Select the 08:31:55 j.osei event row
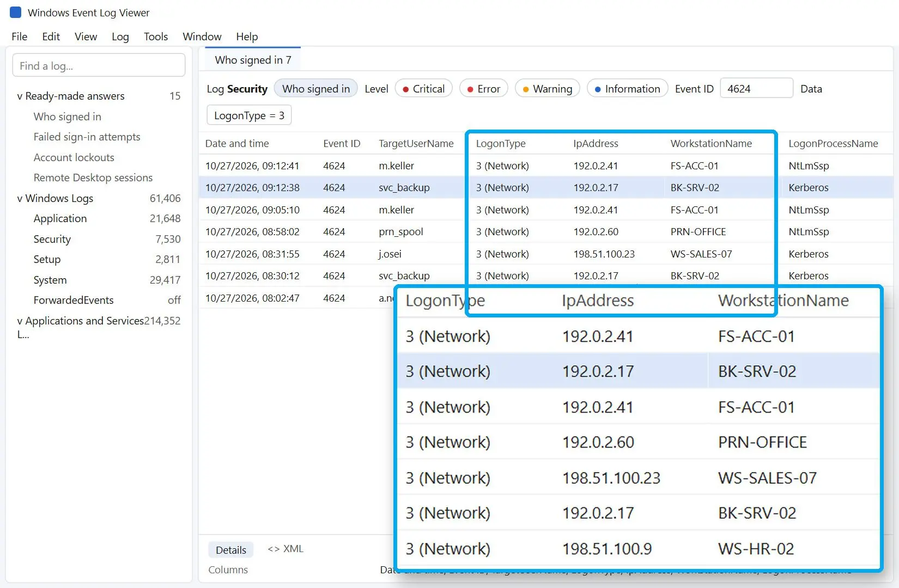Screen dimensions: 899x588 click(x=545, y=254)
